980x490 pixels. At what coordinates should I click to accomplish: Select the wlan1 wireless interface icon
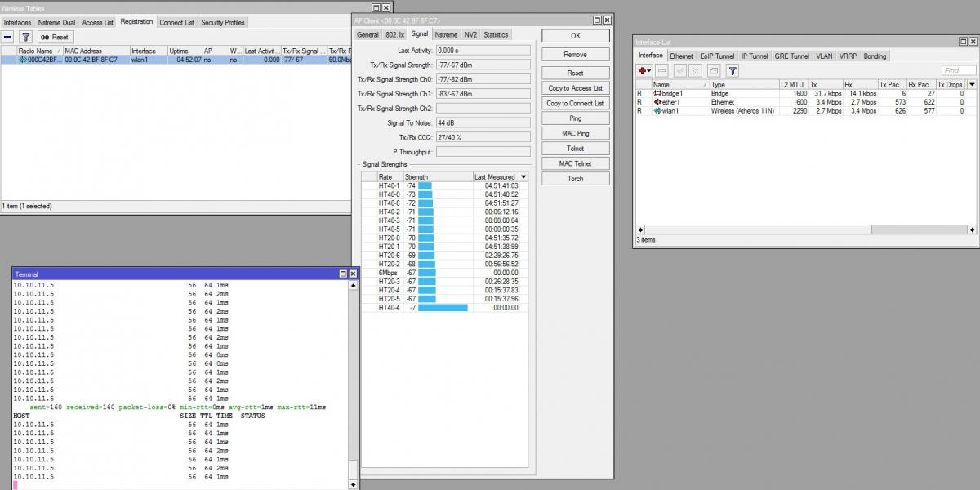point(657,111)
